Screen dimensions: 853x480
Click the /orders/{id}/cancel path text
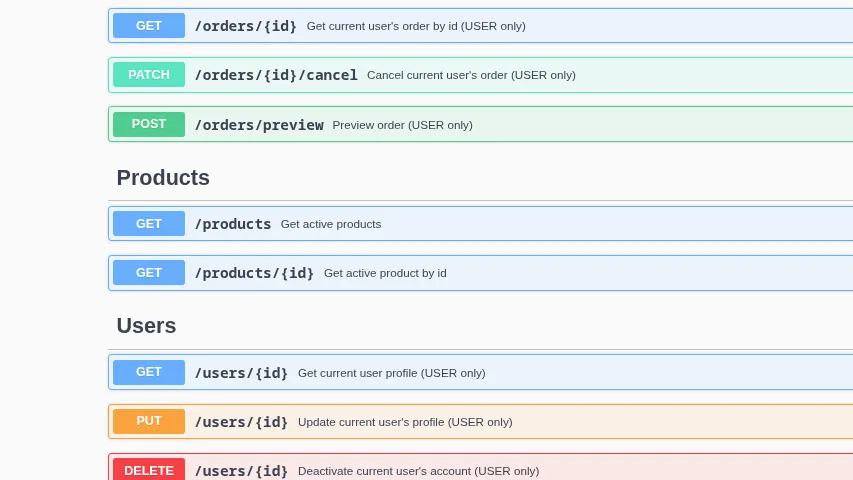pos(276,75)
